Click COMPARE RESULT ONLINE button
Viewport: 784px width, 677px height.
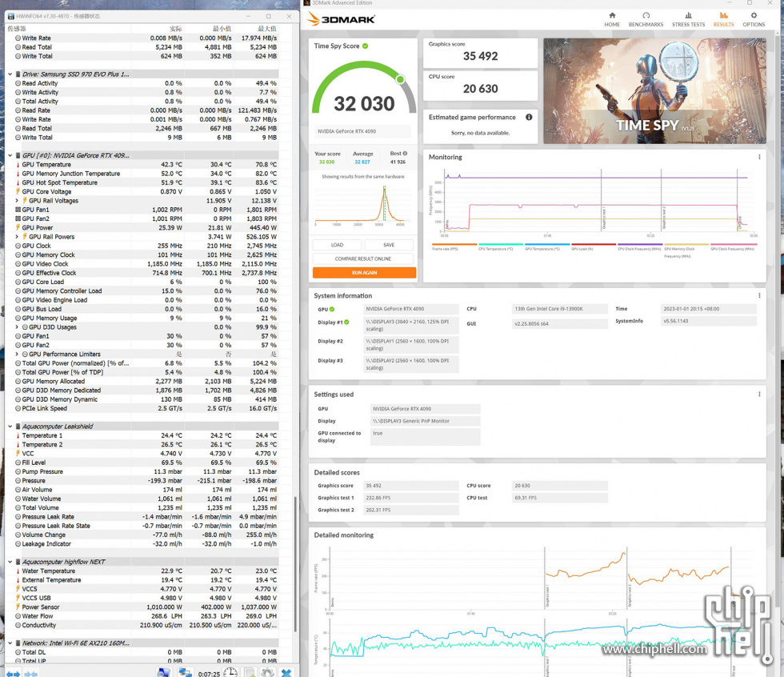(364, 258)
